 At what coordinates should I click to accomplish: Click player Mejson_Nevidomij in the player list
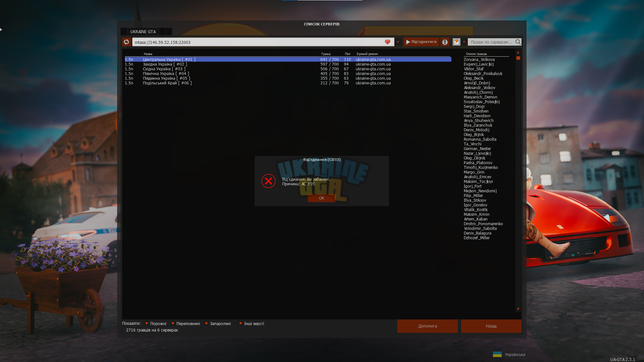[481, 191]
